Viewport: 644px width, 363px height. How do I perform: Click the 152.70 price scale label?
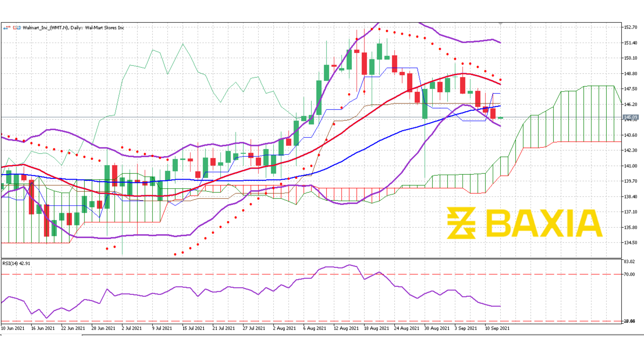(631, 27)
